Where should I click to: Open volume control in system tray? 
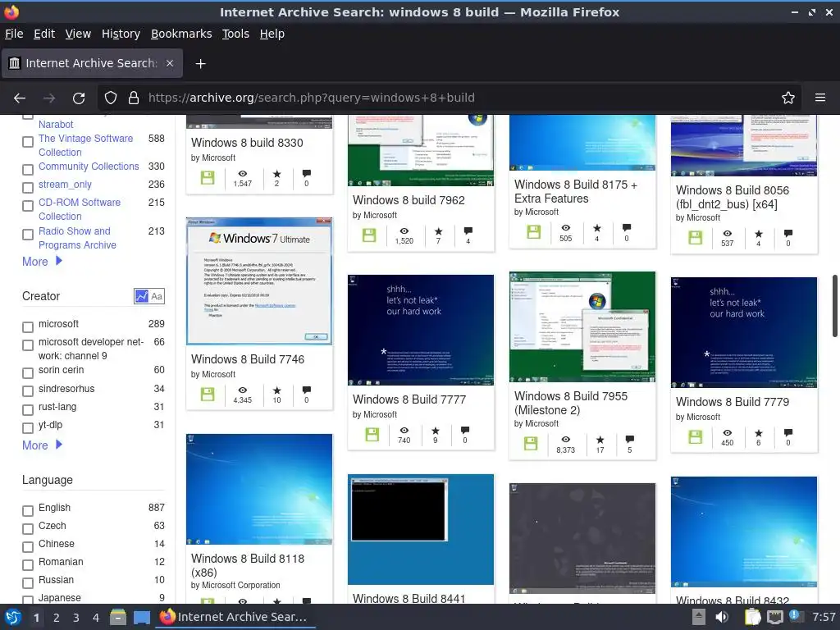(722, 617)
